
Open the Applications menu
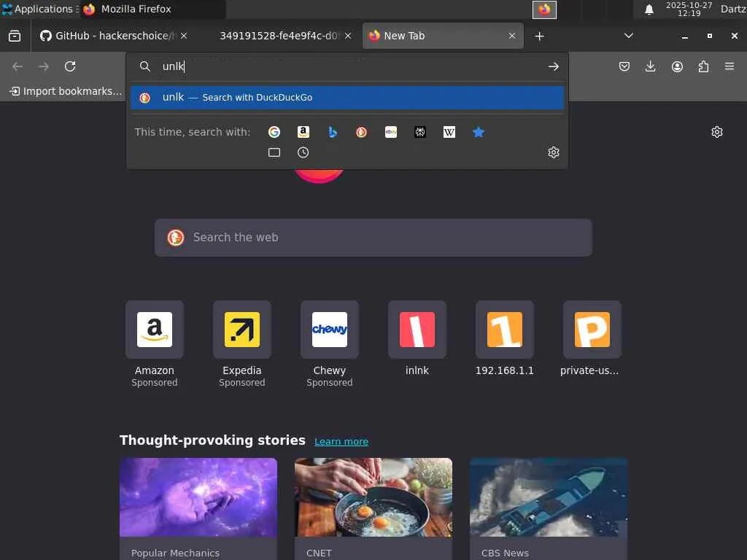pos(39,9)
